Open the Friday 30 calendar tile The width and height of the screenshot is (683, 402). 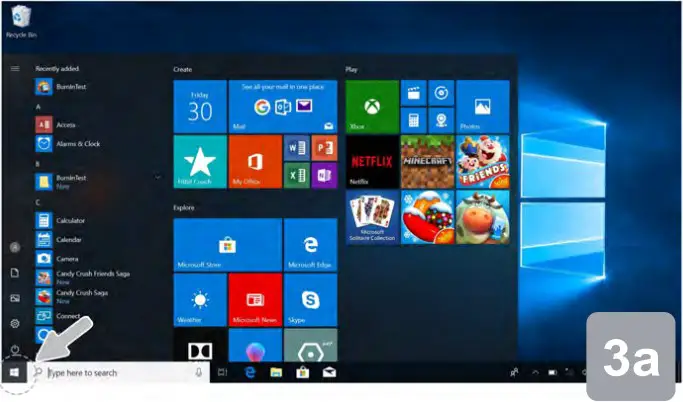click(200, 106)
